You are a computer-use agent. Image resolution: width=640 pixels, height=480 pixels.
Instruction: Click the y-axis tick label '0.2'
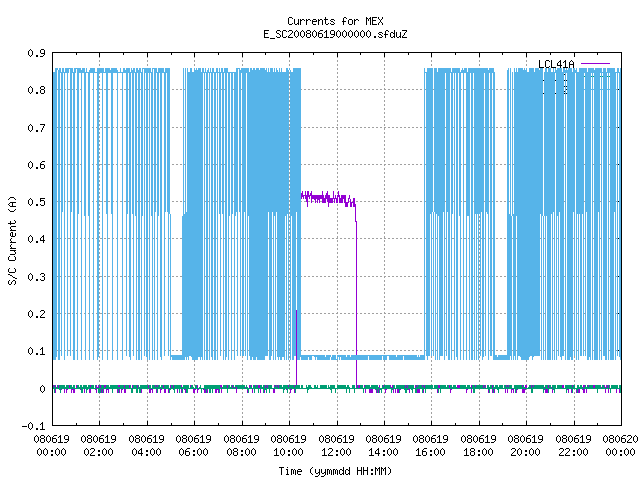tap(36, 314)
